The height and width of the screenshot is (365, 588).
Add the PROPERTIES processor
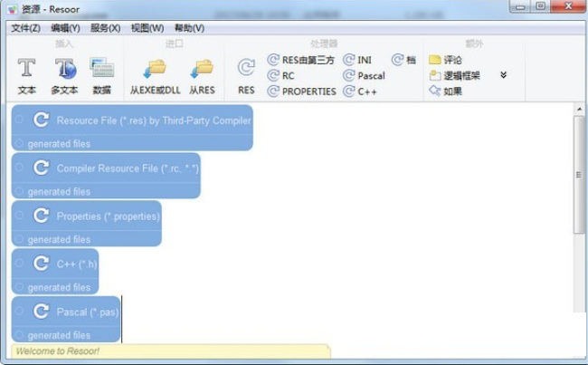tap(301, 91)
